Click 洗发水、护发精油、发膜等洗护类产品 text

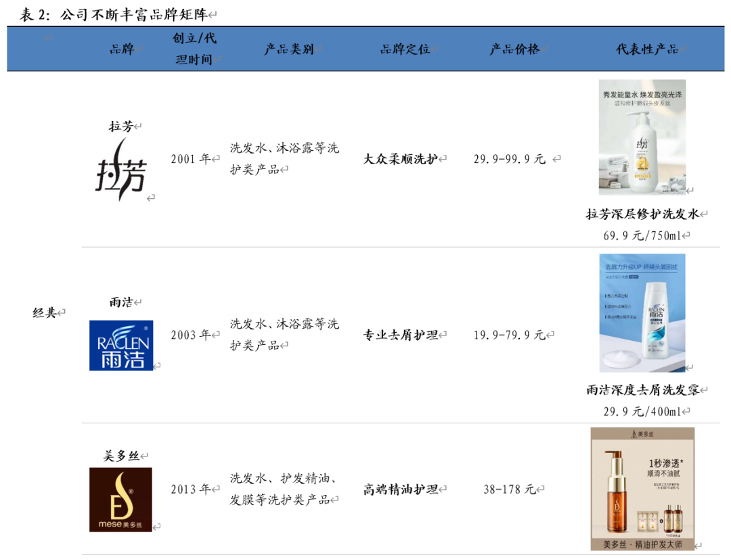(x=282, y=489)
